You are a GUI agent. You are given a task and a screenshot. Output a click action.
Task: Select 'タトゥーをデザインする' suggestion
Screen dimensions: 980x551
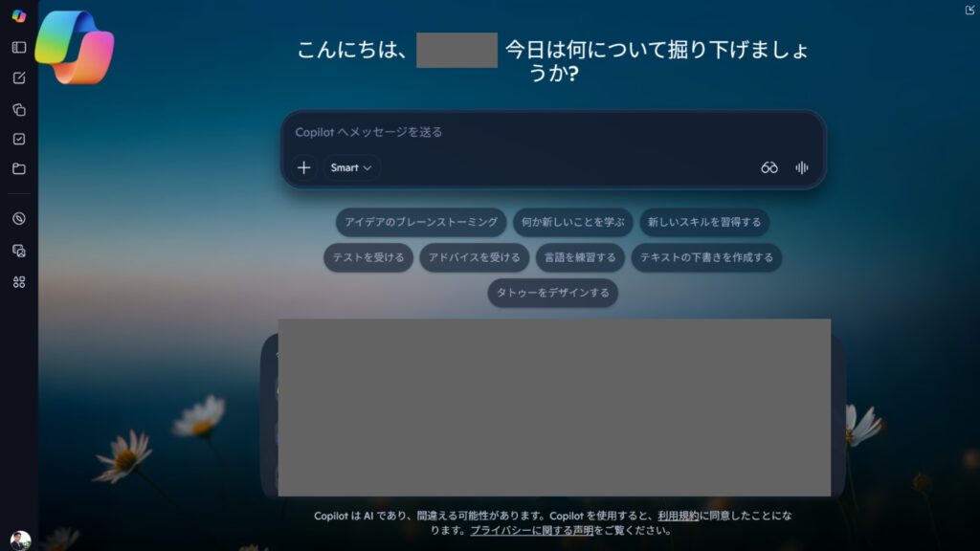(552, 293)
